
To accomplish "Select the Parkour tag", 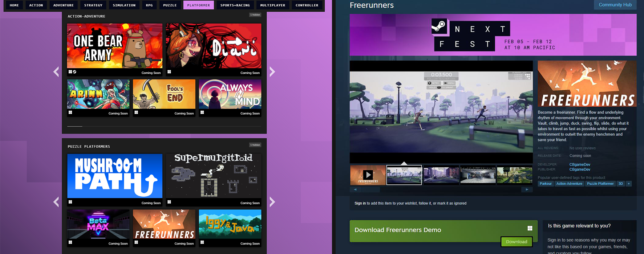I will (x=546, y=184).
